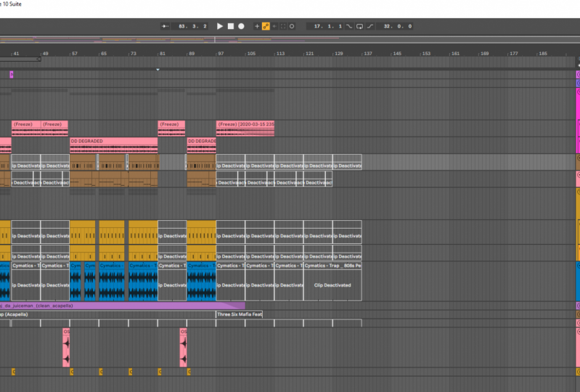Click the Session Record circle button
This screenshot has height=392, width=580.
292,26
